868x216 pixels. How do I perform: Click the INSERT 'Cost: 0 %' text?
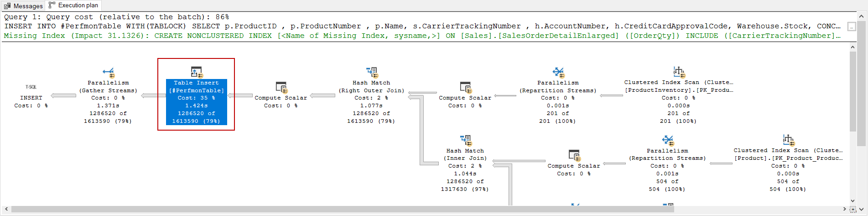[x=31, y=105]
